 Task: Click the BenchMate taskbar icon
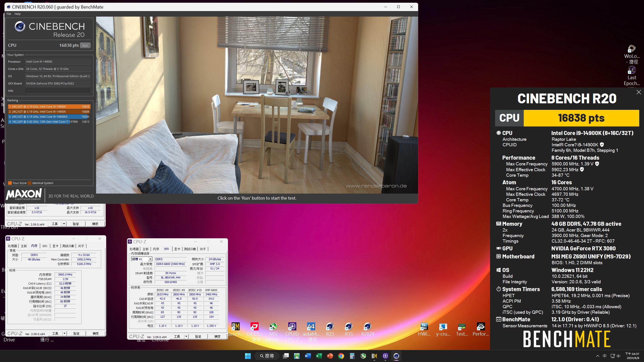[374, 356]
